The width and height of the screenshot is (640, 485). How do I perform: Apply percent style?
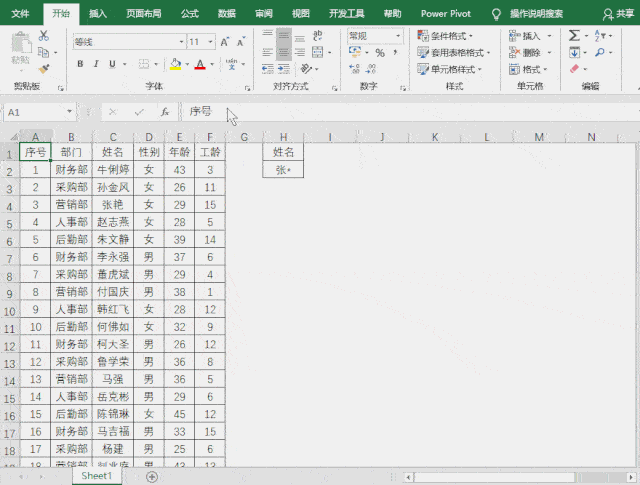[380, 53]
